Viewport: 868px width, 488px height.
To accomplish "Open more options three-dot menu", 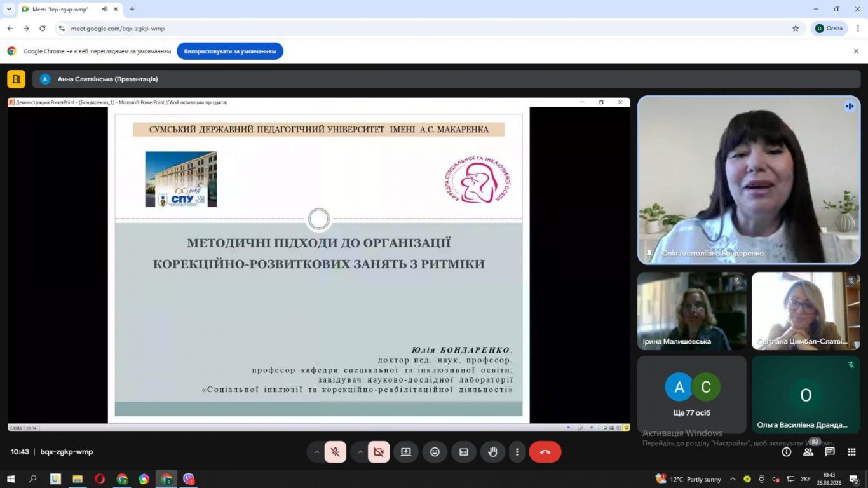I will coord(517,452).
